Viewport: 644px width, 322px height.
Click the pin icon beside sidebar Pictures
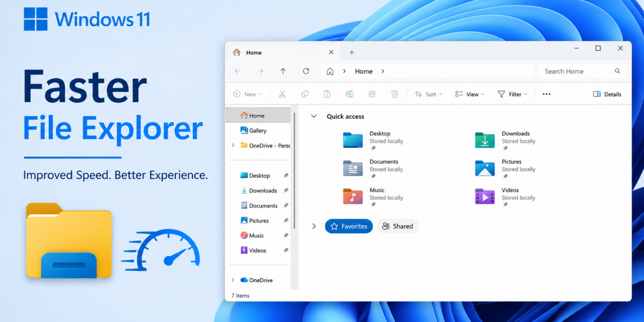286,220
